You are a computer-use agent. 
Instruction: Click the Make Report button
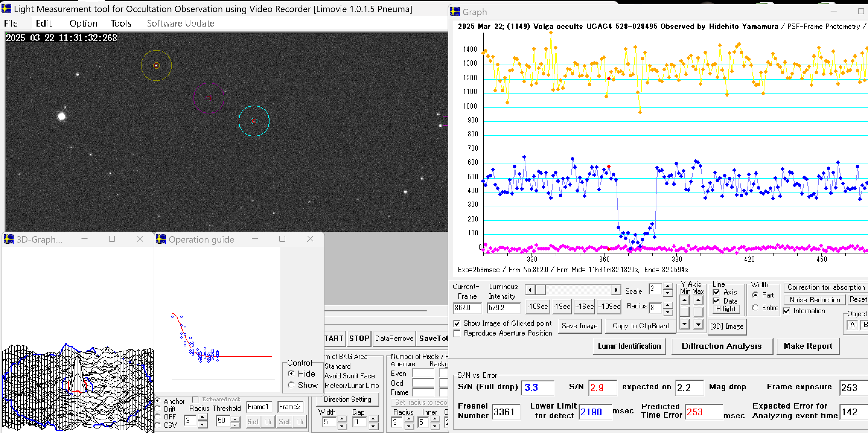(808, 346)
